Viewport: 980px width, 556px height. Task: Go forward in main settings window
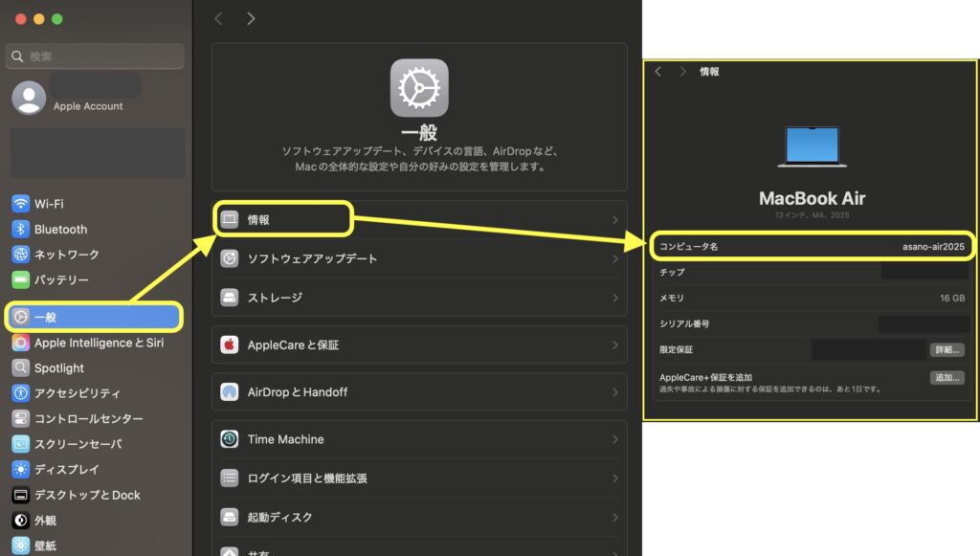251,19
